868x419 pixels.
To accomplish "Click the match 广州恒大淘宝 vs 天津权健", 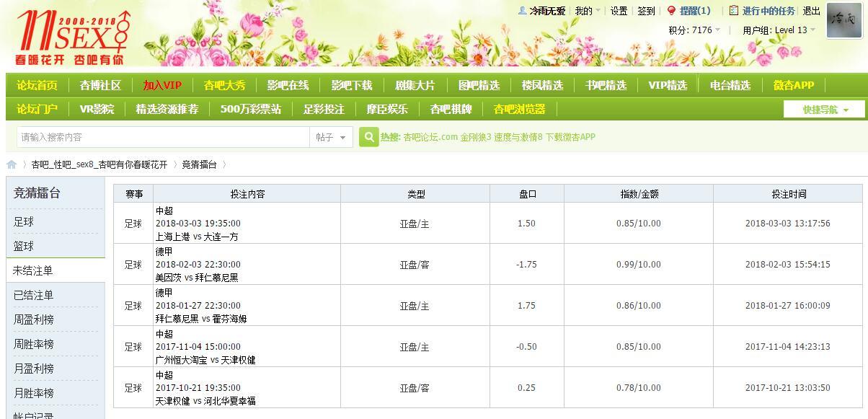I will [x=205, y=360].
